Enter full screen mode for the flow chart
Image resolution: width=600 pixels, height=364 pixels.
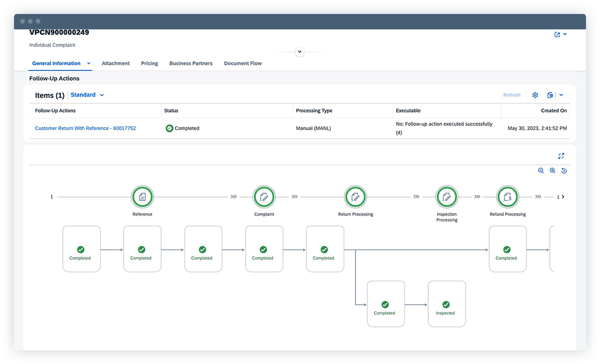click(561, 155)
